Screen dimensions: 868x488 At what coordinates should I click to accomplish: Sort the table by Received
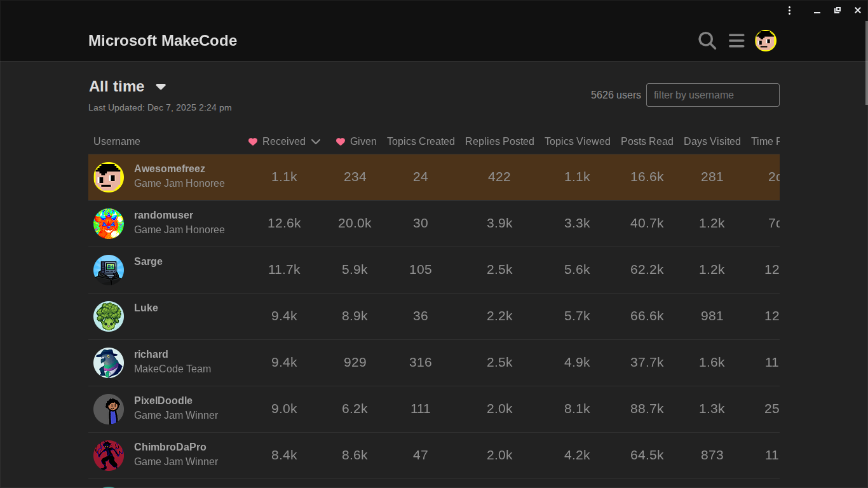pyautogui.click(x=284, y=142)
